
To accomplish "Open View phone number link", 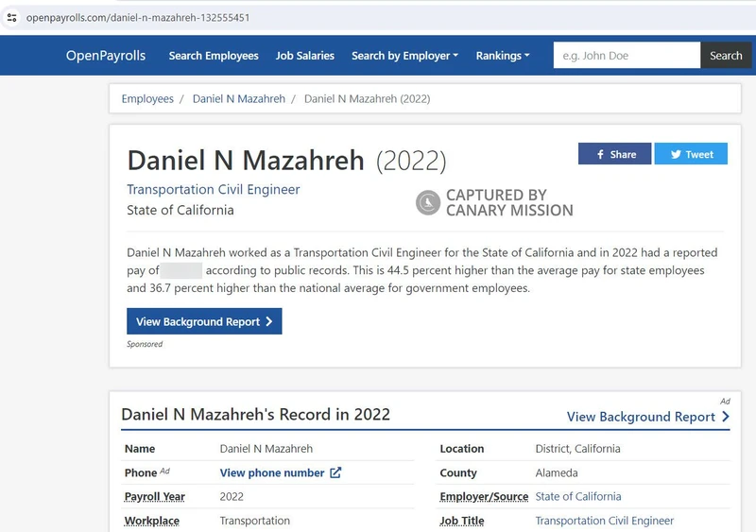I will 272,472.
